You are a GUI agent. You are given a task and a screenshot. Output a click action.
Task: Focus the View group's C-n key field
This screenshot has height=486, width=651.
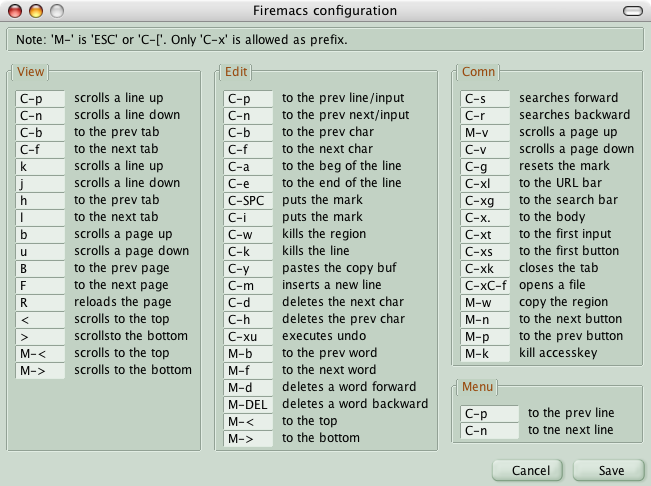[x=40, y=116]
